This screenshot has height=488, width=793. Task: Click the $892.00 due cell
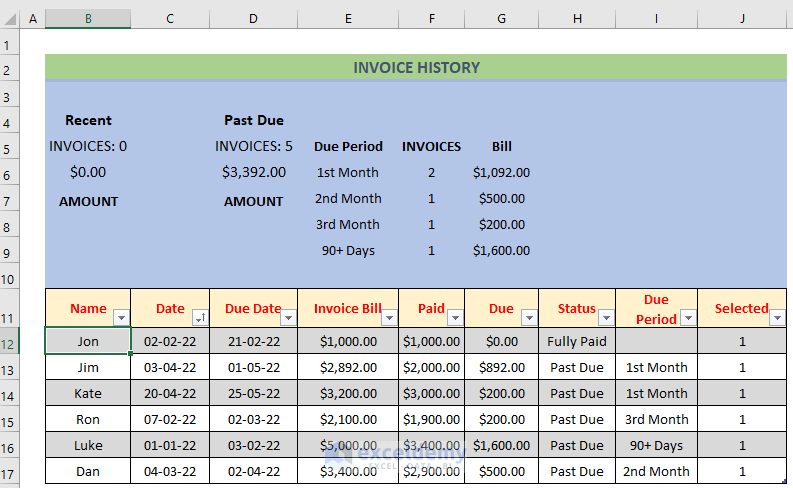point(501,368)
